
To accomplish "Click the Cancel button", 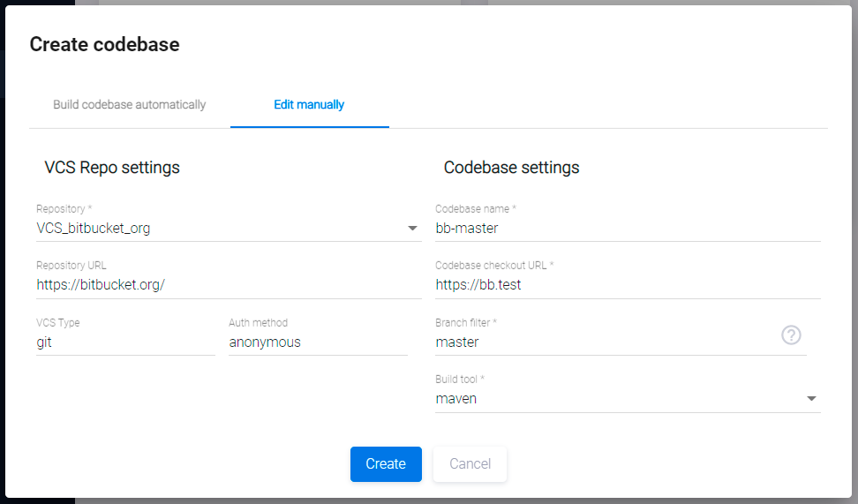I will click(x=470, y=464).
